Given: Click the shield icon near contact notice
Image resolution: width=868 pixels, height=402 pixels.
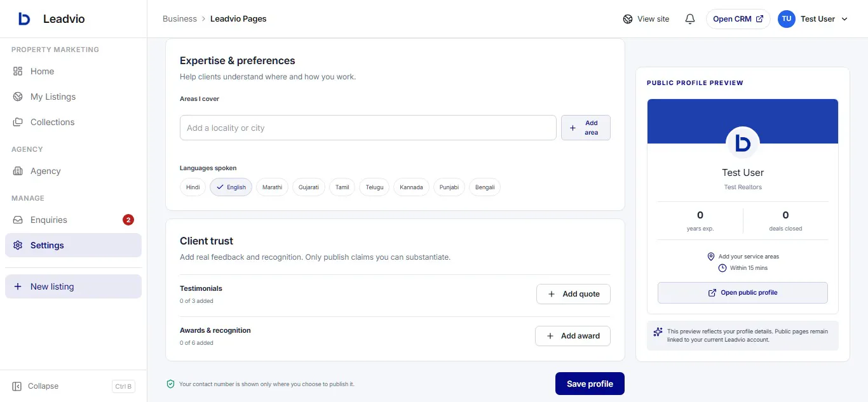Looking at the screenshot, I should coord(170,384).
